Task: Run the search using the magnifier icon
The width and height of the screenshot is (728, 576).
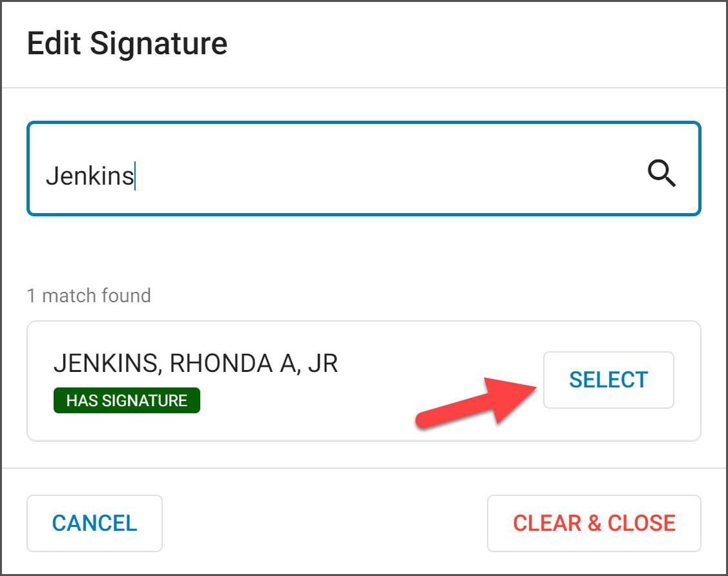Action: [x=661, y=173]
